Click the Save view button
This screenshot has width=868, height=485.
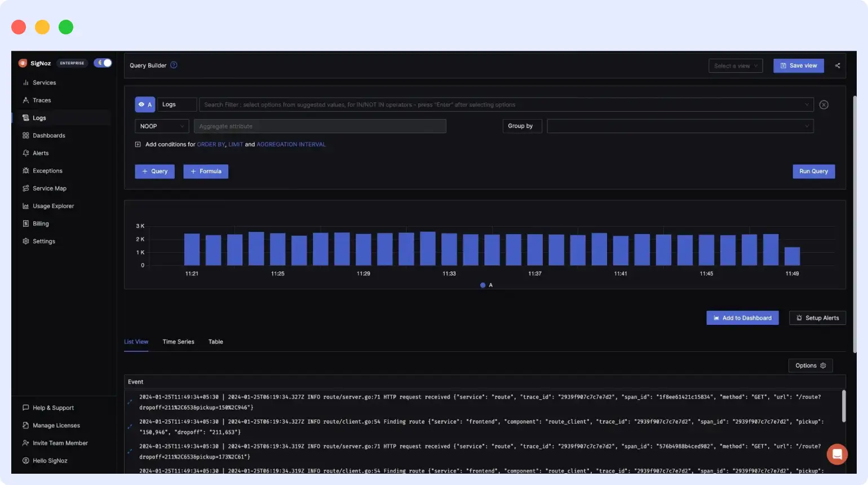(799, 66)
